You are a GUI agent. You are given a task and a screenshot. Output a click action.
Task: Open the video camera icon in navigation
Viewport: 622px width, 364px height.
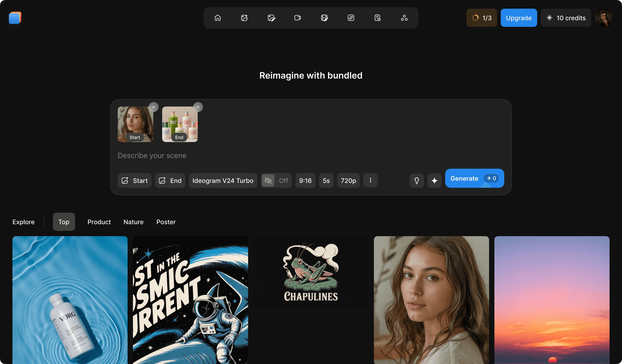[x=298, y=18]
